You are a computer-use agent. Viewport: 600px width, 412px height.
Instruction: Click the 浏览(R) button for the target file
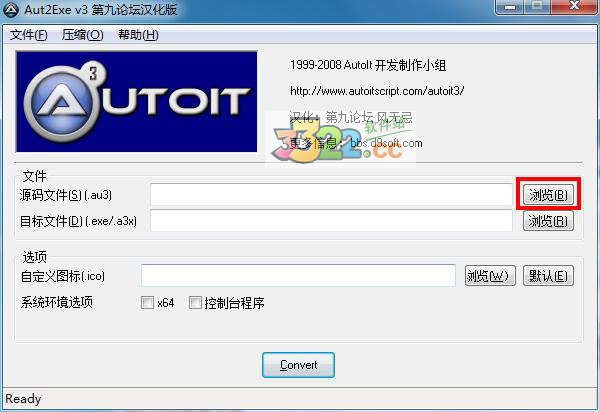[548, 221]
